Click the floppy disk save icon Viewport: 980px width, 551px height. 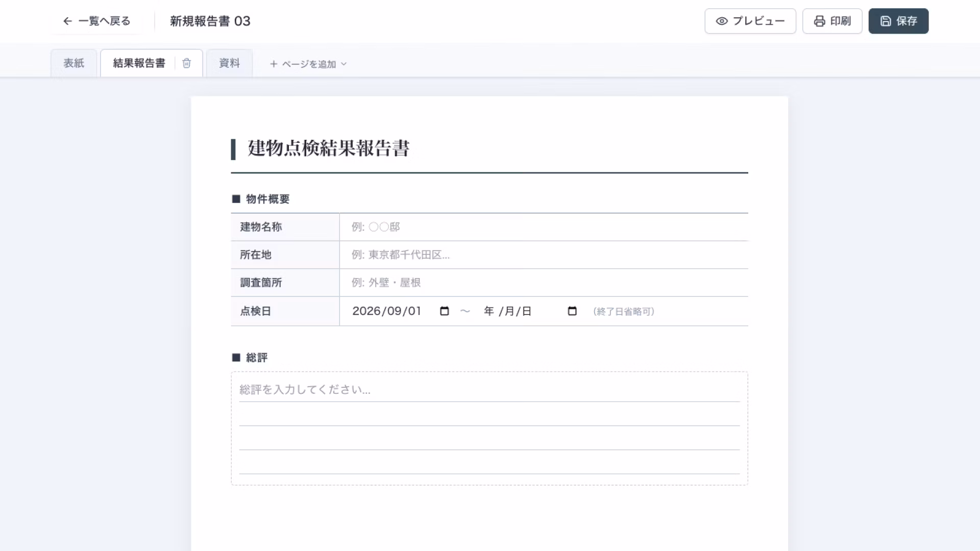pos(886,21)
